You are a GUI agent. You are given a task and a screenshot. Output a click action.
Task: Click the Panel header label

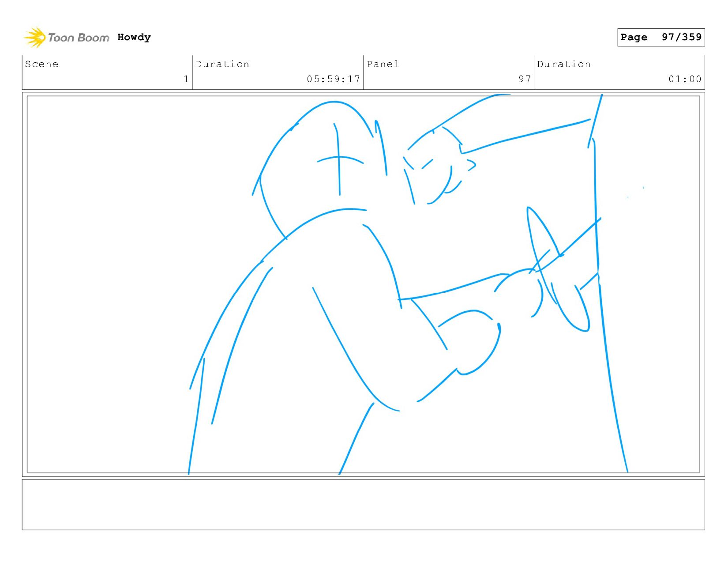(x=383, y=64)
